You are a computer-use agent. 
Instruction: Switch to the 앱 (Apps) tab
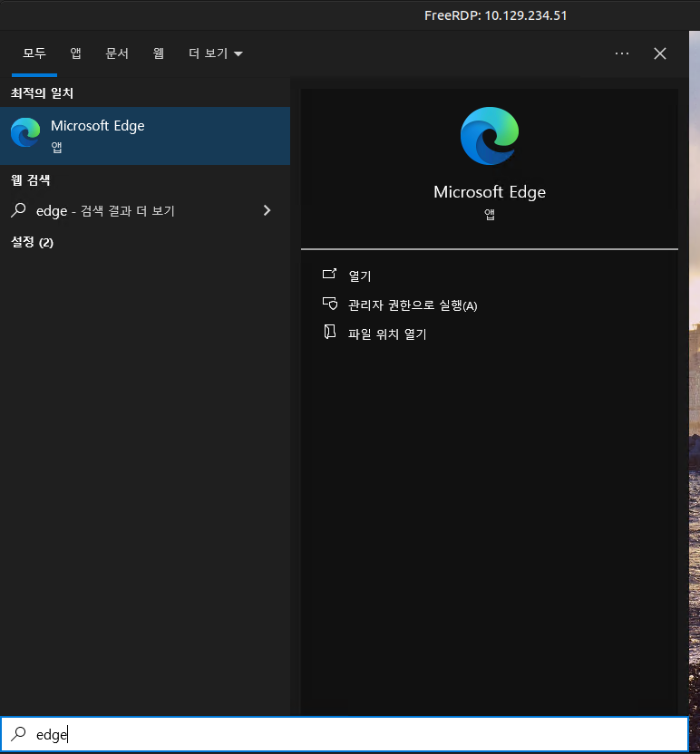[x=76, y=53]
